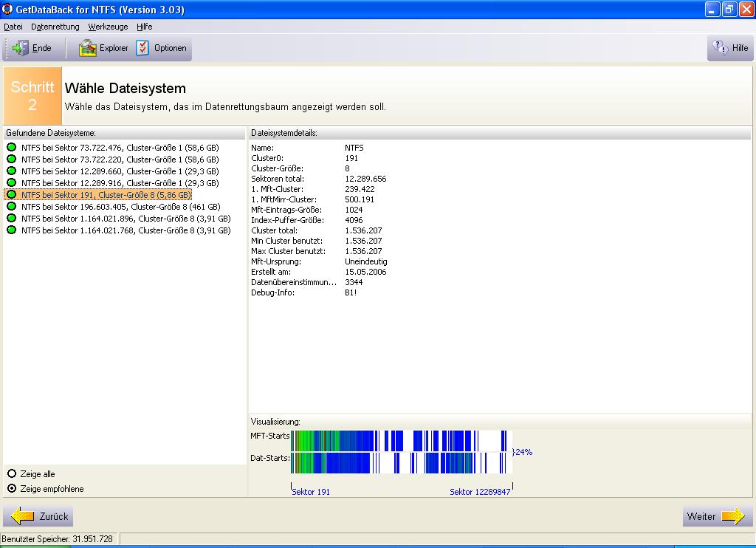Viewport: 756px width, 548px height.
Task: Go back with the Zurück button
Action: (38, 516)
